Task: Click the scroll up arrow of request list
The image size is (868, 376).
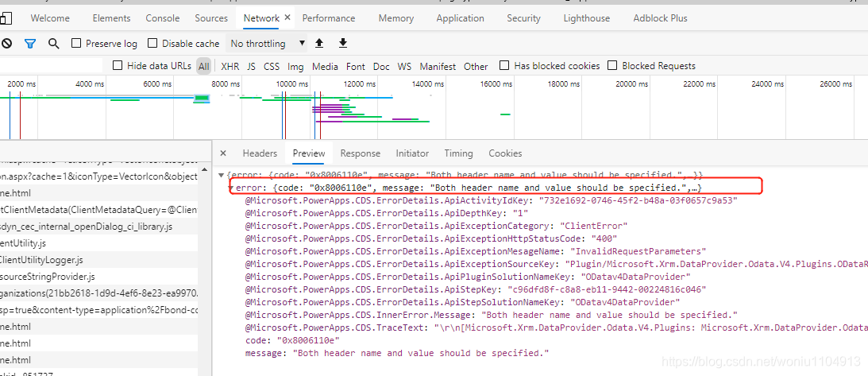Action: click(205, 169)
